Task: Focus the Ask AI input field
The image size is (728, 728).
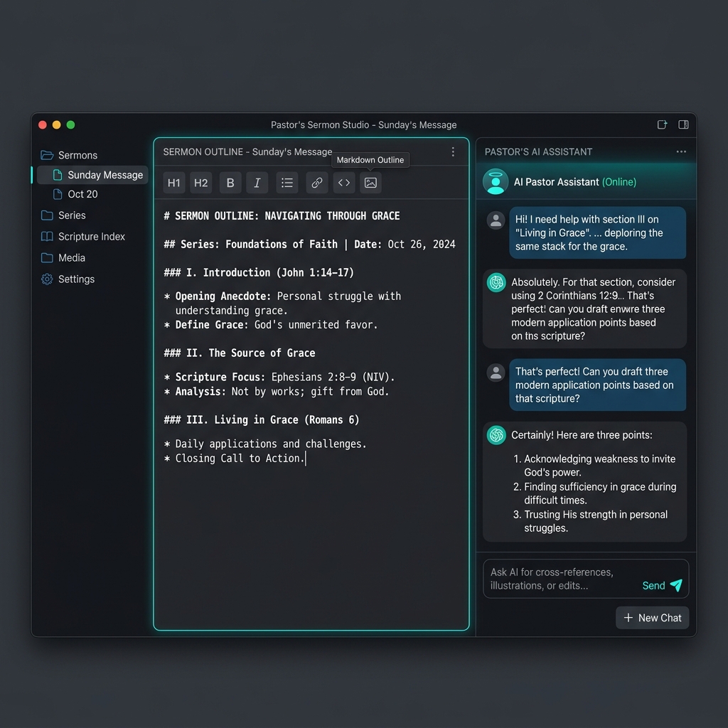Action: coord(562,579)
